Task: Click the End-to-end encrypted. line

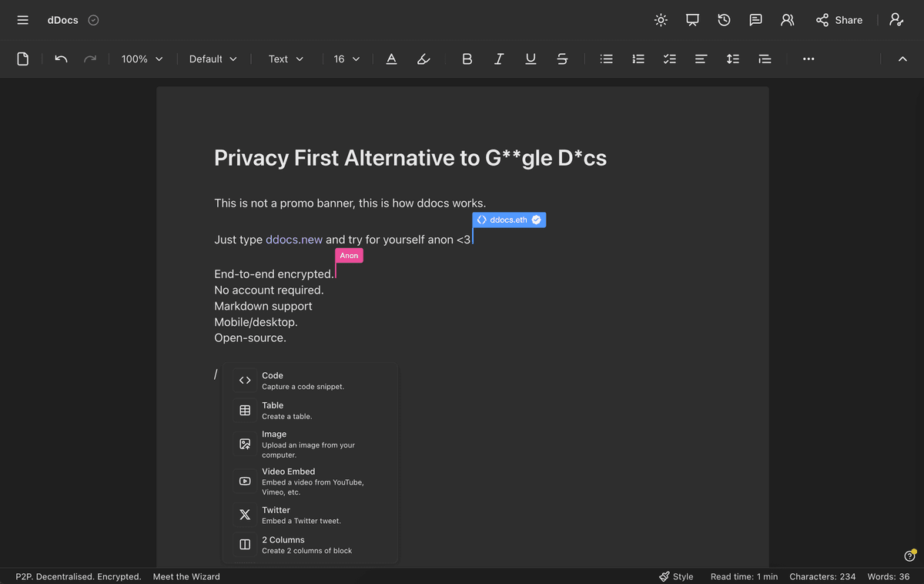Action: [274, 274]
